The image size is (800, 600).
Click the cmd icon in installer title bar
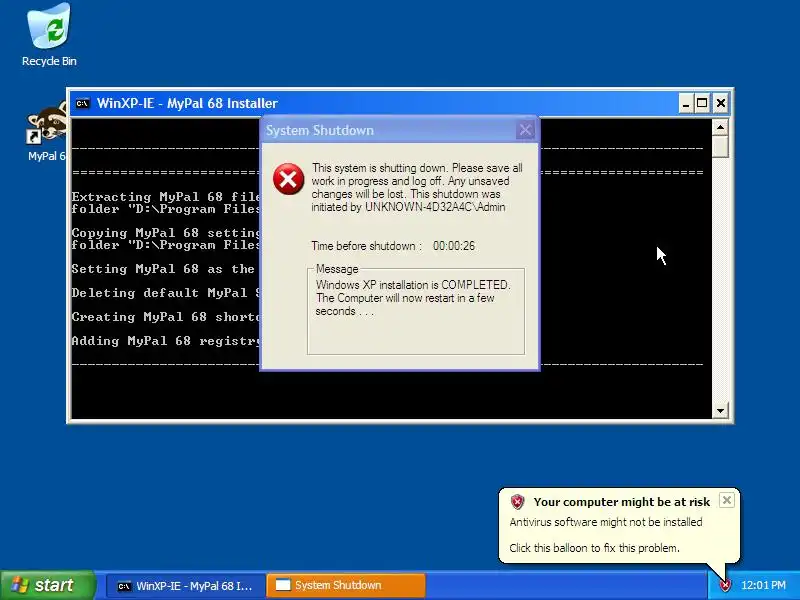pyautogui.click(x=82, y=104)
